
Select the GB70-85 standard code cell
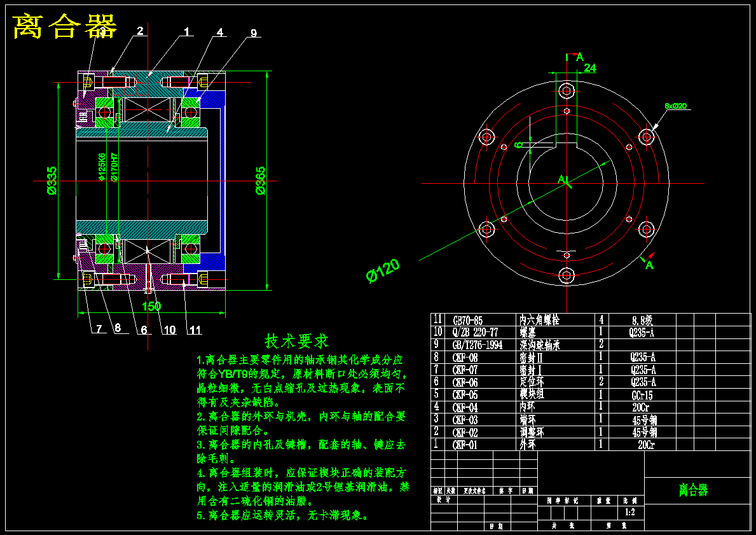click(x=468, y=321)
